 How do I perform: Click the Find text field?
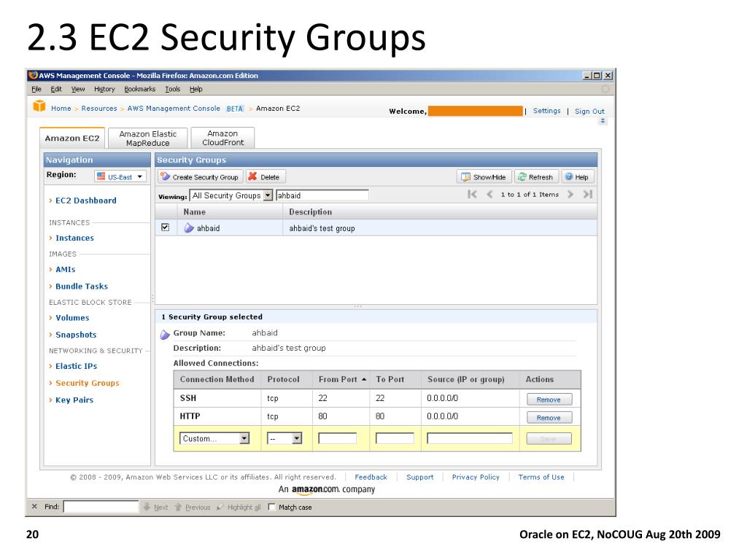[101, 507]
